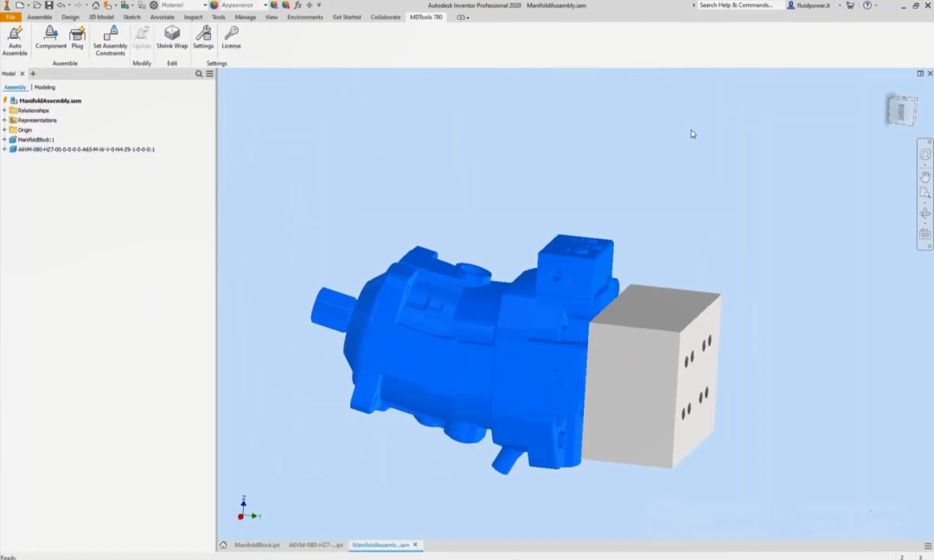Launch the Shrink Wrap command
934x560 pixels.
pyautogui.click(x=172, y=37)
